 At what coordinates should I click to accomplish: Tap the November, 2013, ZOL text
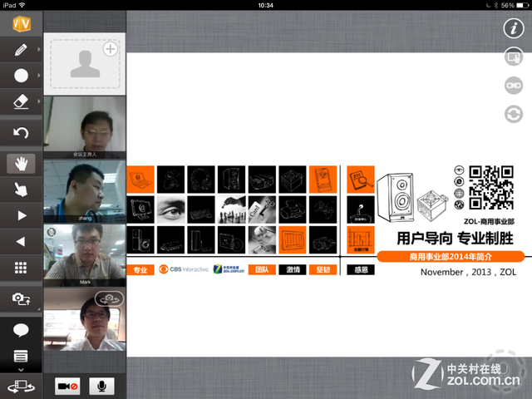(469, 272)
